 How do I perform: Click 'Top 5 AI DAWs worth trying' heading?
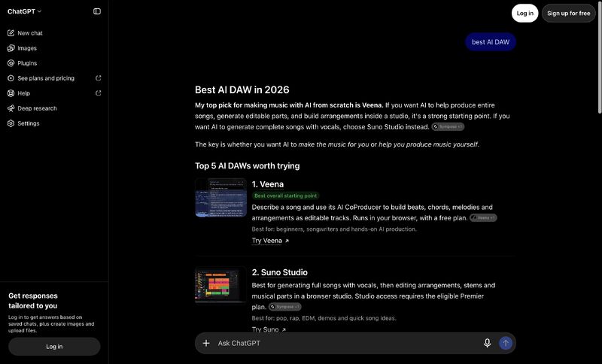click(x=248, y=165)
